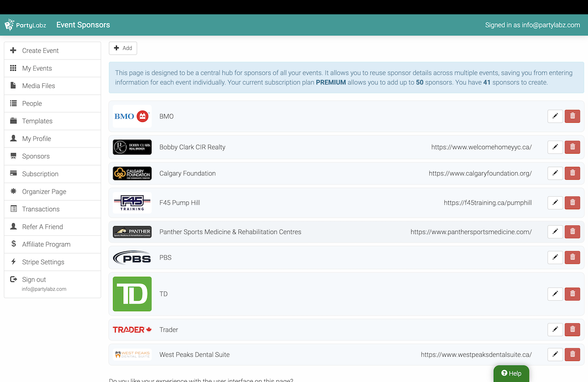Click the calgaryfoundation.org URL
Viewport: 588px width, 382px height.
480,173
